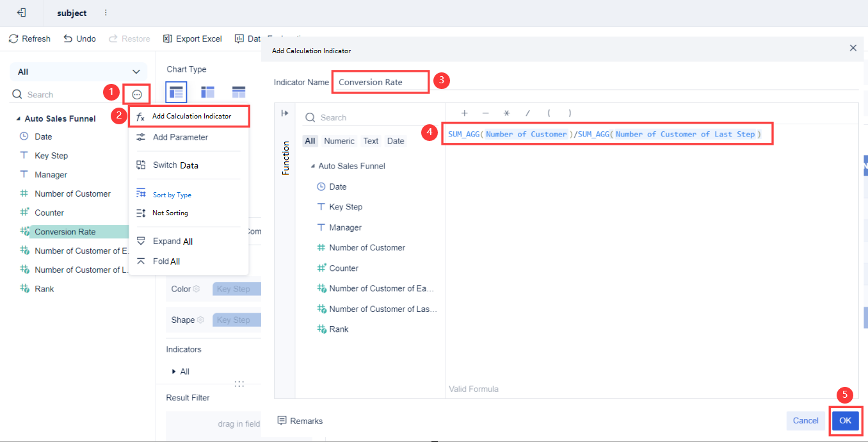This screenshot has width=868, height=442.
Task: Insert the division operator in formula
Action: pyautogui.click(x=528, y=113)
